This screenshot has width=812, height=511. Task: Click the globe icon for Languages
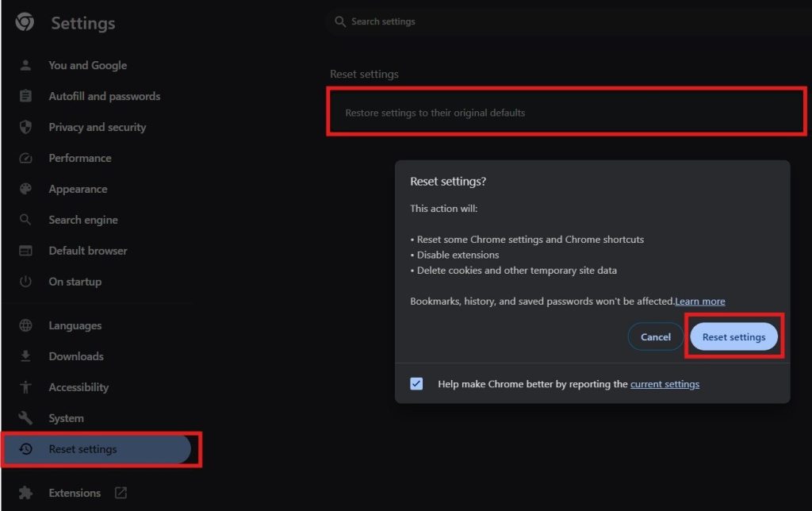click(25, 325)
